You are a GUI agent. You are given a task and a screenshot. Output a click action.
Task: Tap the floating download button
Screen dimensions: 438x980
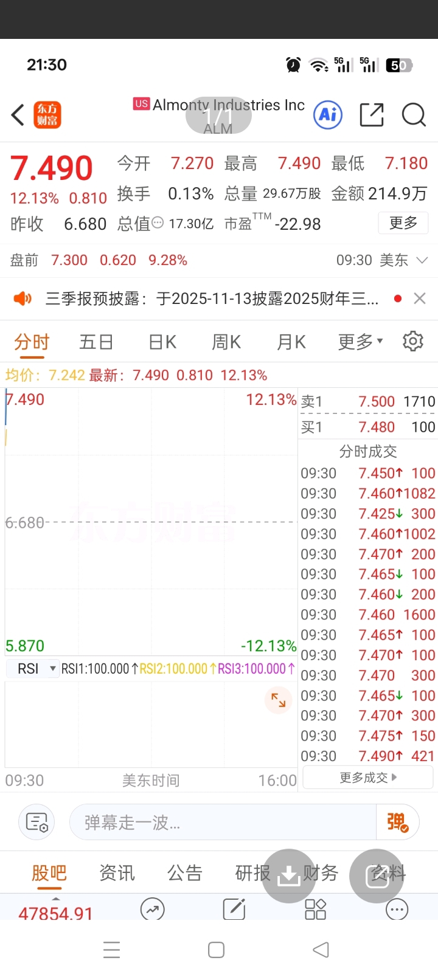pos(289,875)
